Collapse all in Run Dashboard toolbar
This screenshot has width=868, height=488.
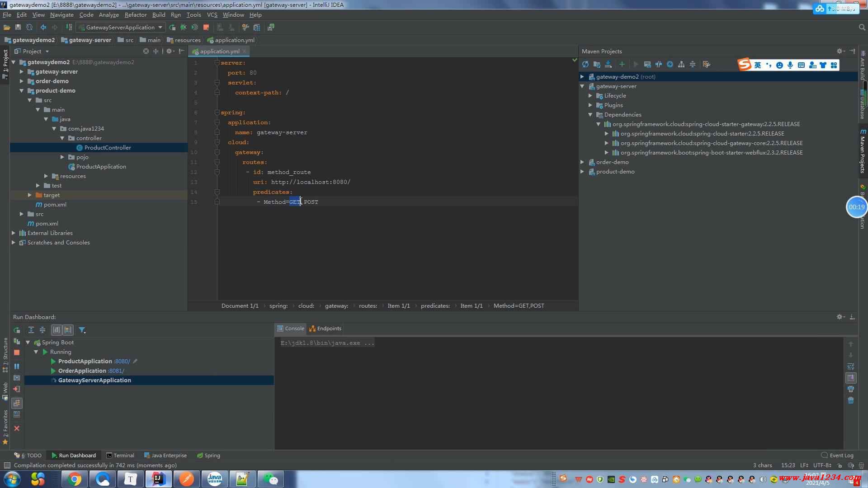point(42,330)
